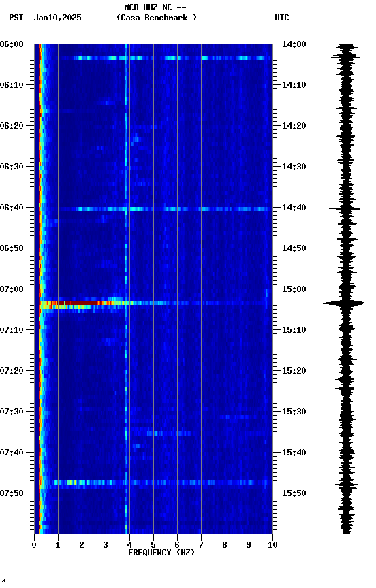Click the date 'Jan10,2025'
376x588 pixels.
[x=57, y=18]
